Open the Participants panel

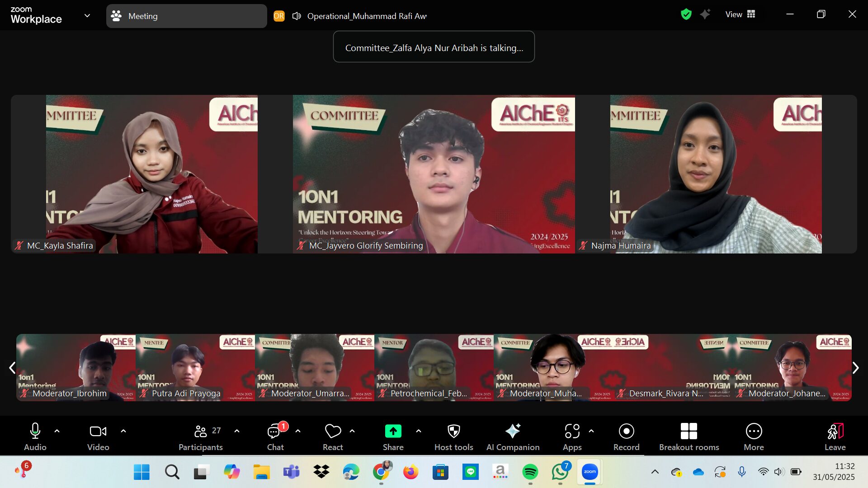tap(200, 436)
